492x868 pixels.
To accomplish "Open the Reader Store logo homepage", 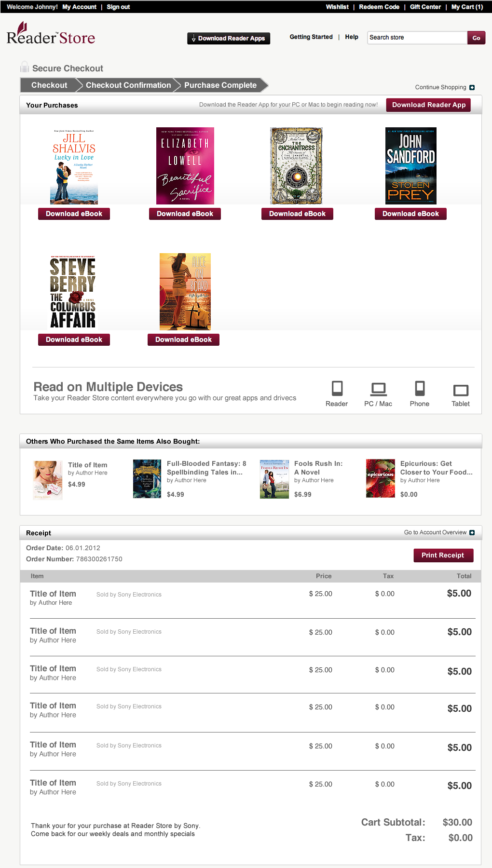I will (51, 33).
